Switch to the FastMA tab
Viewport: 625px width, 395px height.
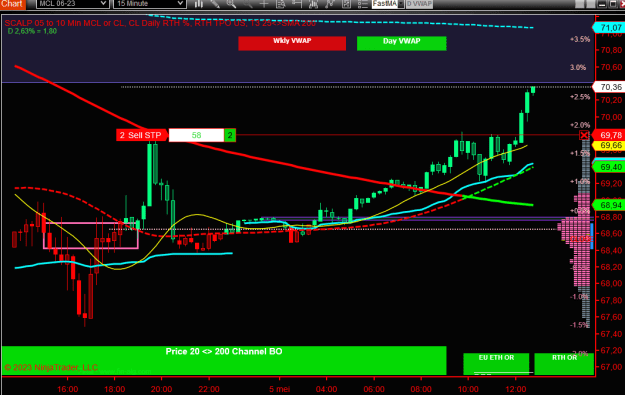[385, 4]
